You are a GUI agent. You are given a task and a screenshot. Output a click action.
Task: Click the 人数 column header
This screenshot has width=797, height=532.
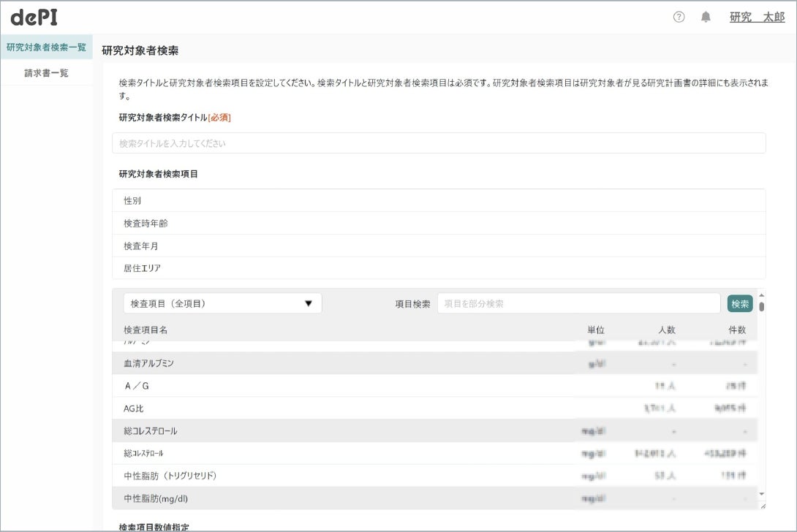666,330
